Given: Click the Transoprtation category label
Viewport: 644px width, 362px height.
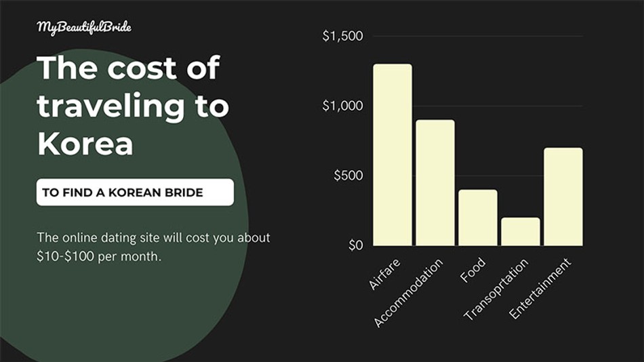Looking at the screenshot, I should [x=496, y=289].
